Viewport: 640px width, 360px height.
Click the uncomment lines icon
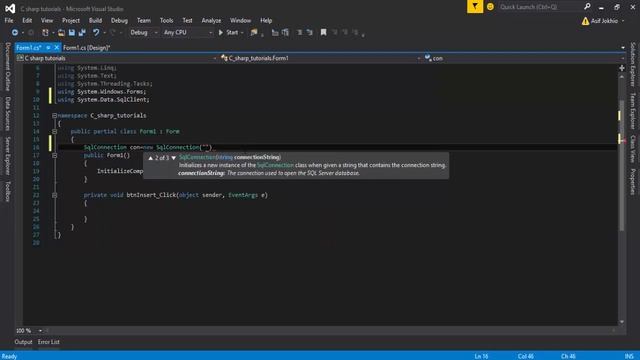[x=285, y=32]
